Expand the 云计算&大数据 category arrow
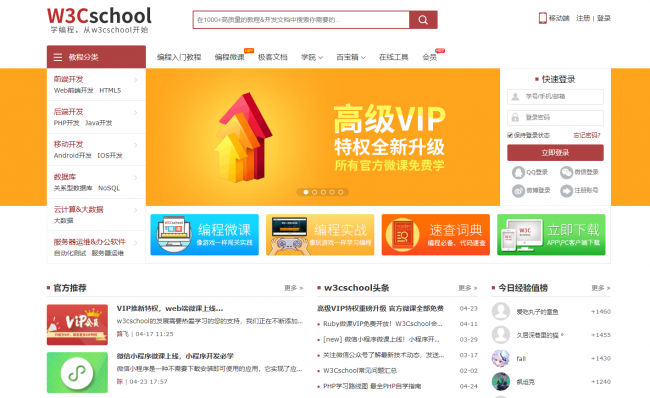Screen dimensions: 650x398 pyautogui.click(x=136, y=210)
